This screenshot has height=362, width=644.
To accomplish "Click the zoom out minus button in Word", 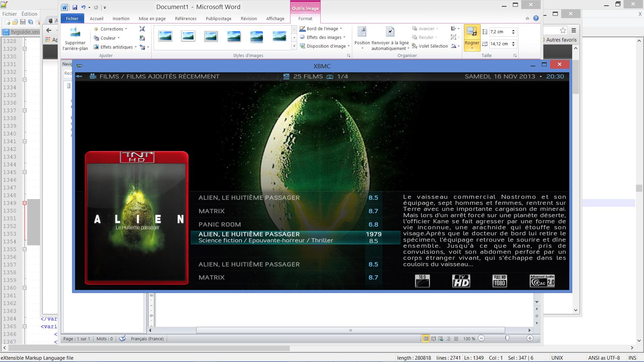I will 481,339.
